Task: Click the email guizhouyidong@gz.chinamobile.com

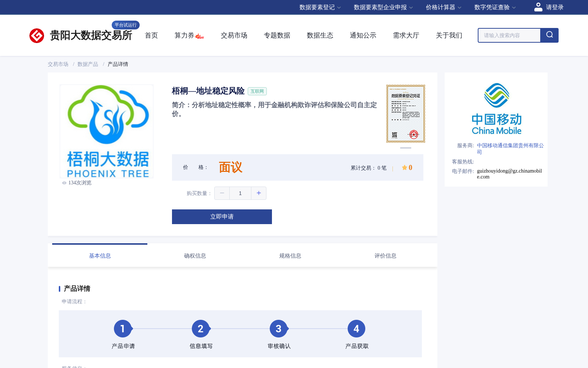Action: click(x=509, y=174)
